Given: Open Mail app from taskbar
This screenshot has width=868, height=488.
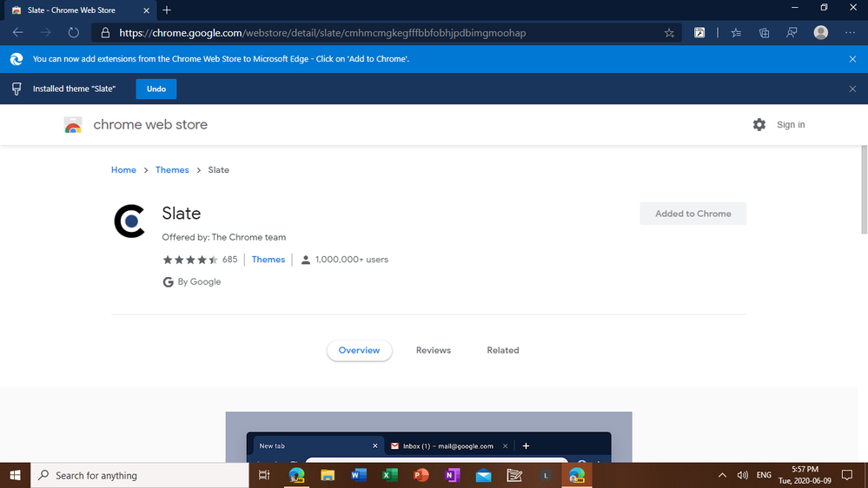Looking at the screenshot, I should click(x=483, y=475).
